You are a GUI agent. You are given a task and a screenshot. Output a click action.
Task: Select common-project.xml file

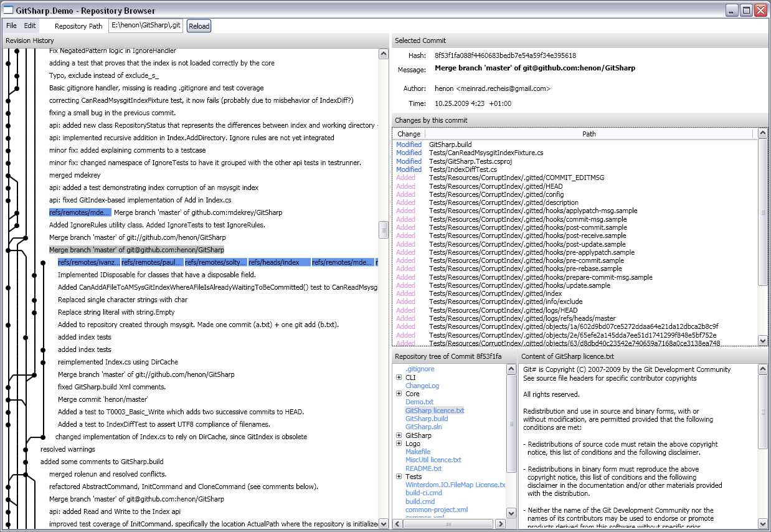pyautogui.click(x=437, y=510)
